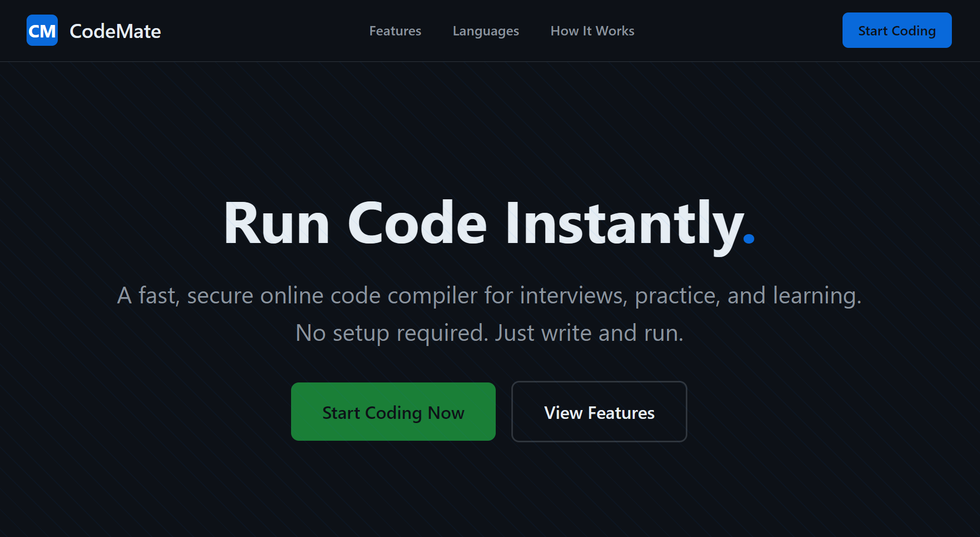
Task: Click the 'No setup required' subtitle line
Action: pyautogui.click(x=391, y=333)
